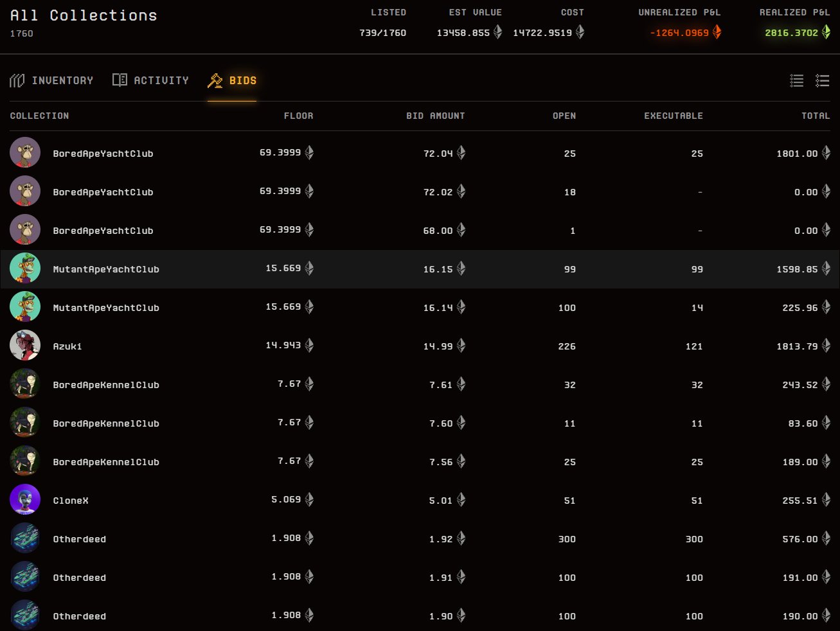840x631 pixels.
Task: Select the Bids tab
Action: click(232, 80)
